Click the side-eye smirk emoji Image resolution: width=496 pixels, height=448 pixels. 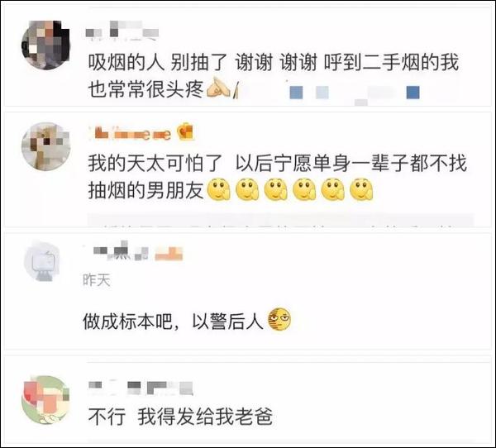click(279, 319)
